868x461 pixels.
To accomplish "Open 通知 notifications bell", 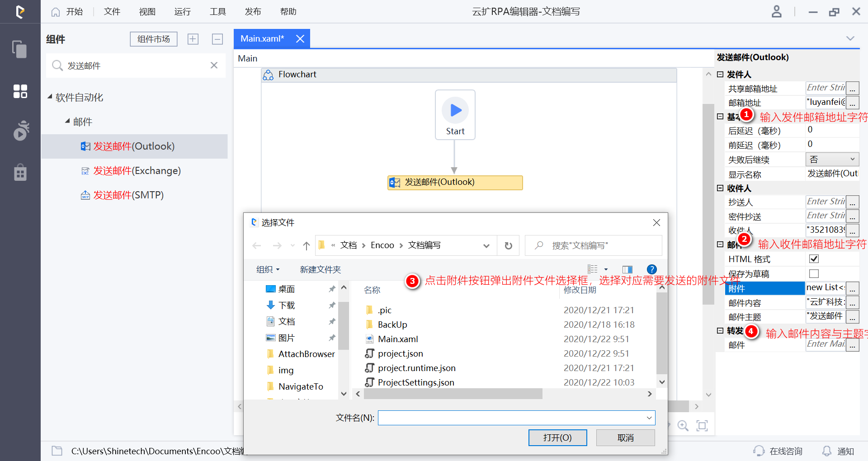I will click(x=838, y=451).
